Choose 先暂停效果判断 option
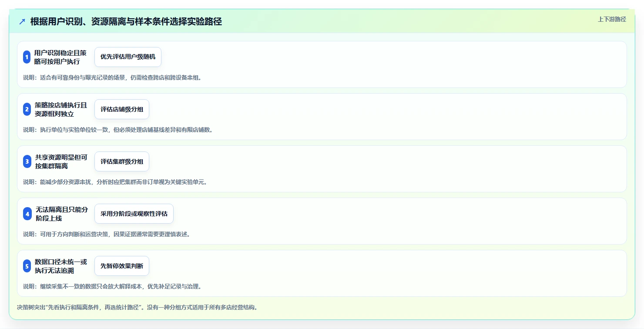 pos(122,266)
